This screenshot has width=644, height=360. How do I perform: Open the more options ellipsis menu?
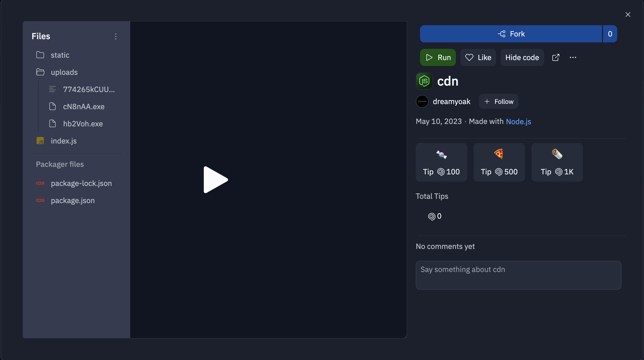pos(573,57)
